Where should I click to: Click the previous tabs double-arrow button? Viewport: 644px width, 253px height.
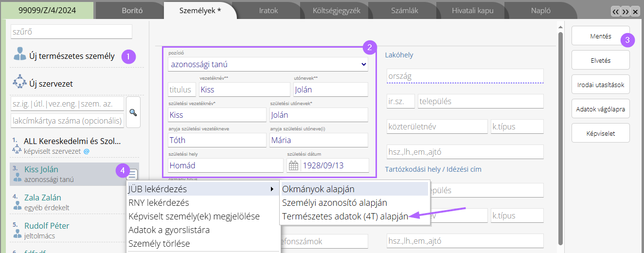[x=616, y=11]
